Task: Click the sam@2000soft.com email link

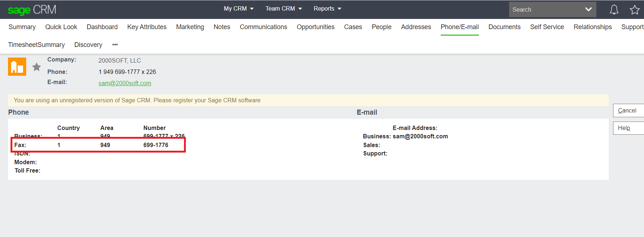Action: (125, 83)
